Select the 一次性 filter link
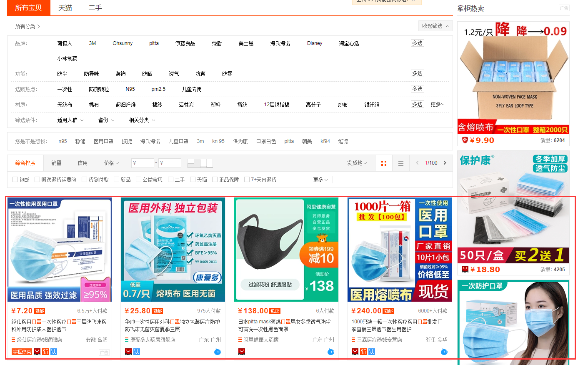Viewport: 588px width, 365px height. 65,89
